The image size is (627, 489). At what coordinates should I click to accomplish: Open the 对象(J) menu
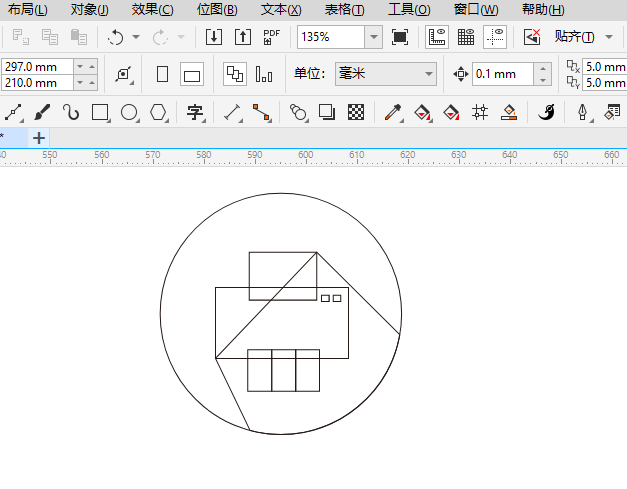click(90, 10)
